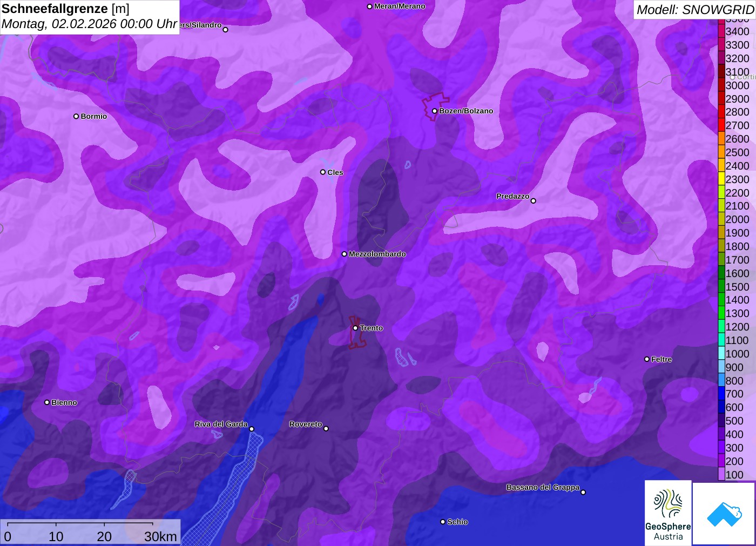
Task: Select the Feltre marker dot
Action: pos(647,359)
